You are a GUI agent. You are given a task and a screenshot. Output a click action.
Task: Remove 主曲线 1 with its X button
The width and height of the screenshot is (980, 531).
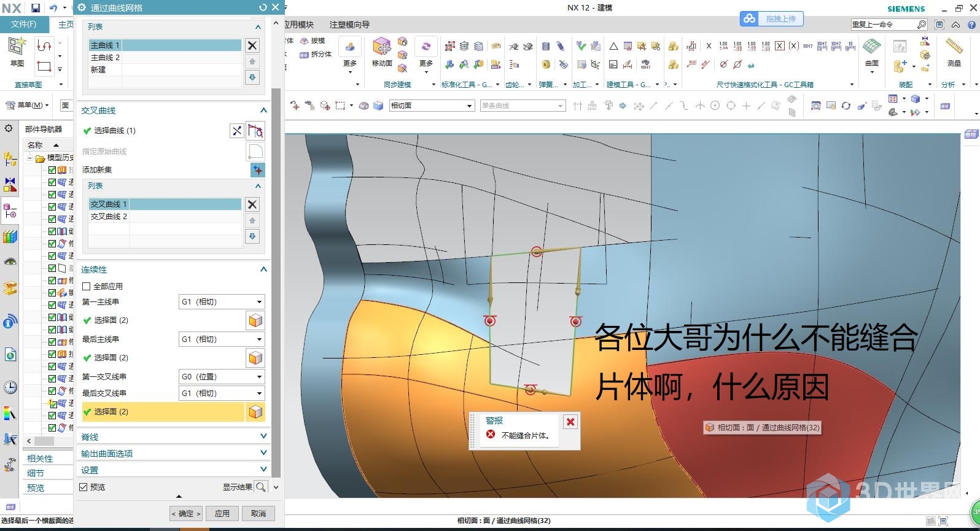(x=252, y=45)
